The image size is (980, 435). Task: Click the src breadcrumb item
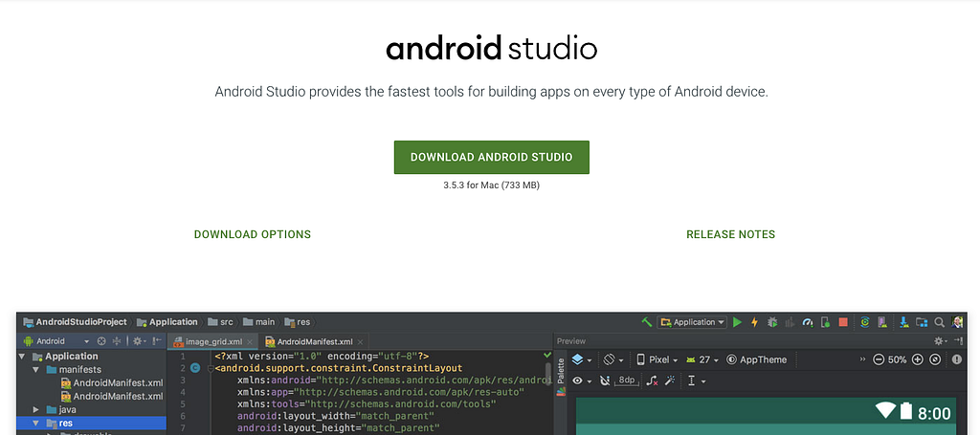(x=220, y=322)
